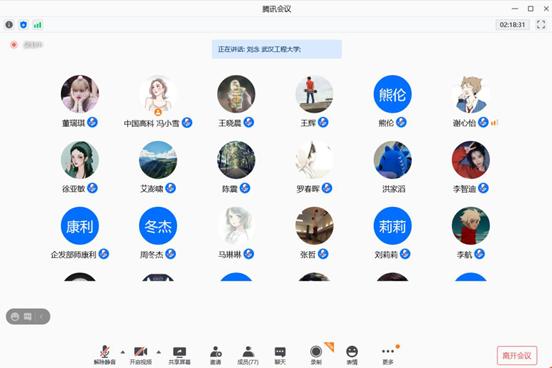Select 王晓晨's avatar
Screen dimensions: 552x368
pos(236,94)
